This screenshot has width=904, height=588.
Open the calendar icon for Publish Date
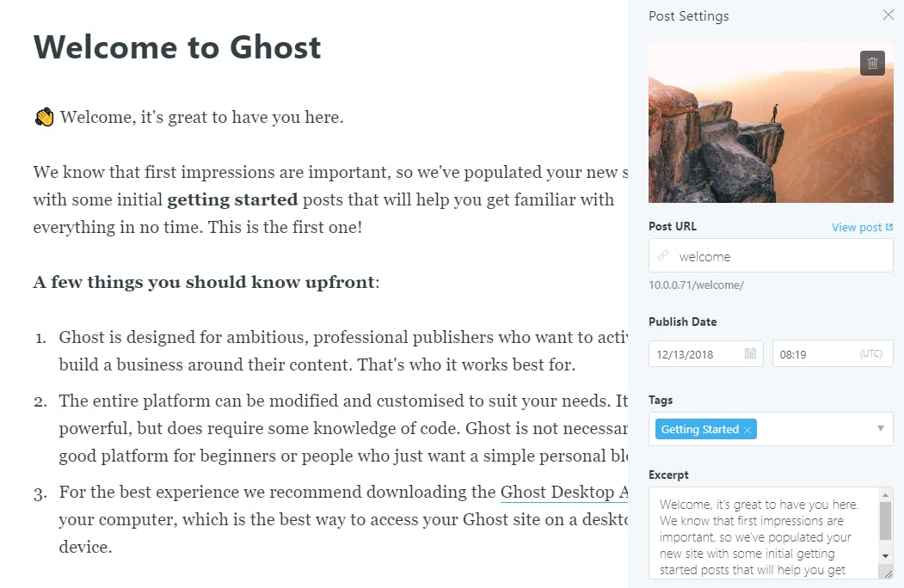750,353
